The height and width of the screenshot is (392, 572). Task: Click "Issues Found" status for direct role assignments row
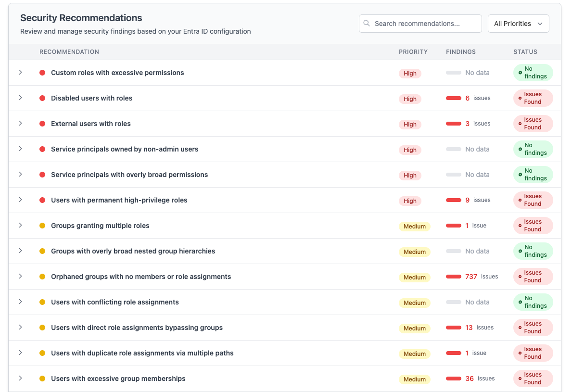click(x=533, y=328)
